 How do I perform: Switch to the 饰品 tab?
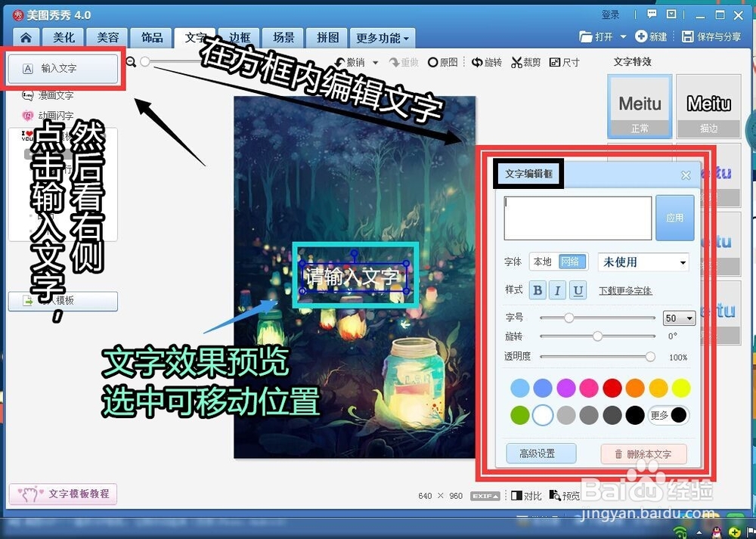coord(152,38)
